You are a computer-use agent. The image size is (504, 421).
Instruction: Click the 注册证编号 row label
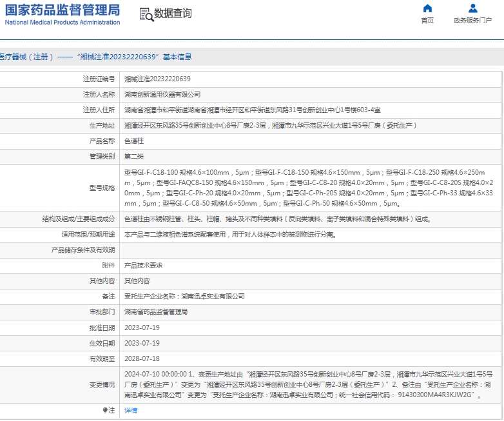(x=99, y=79)
